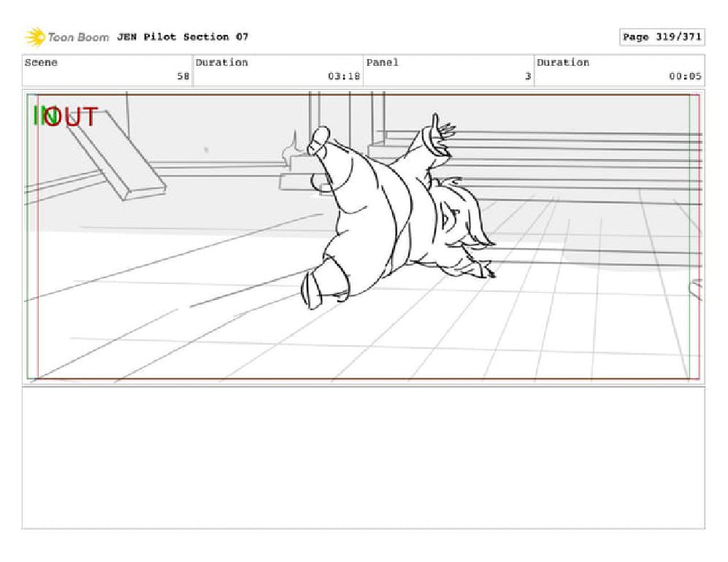This screenshot has height=562, width=728.
Task: Select the 'JEN Pilot Section 07' title
Action: (183, 36)
